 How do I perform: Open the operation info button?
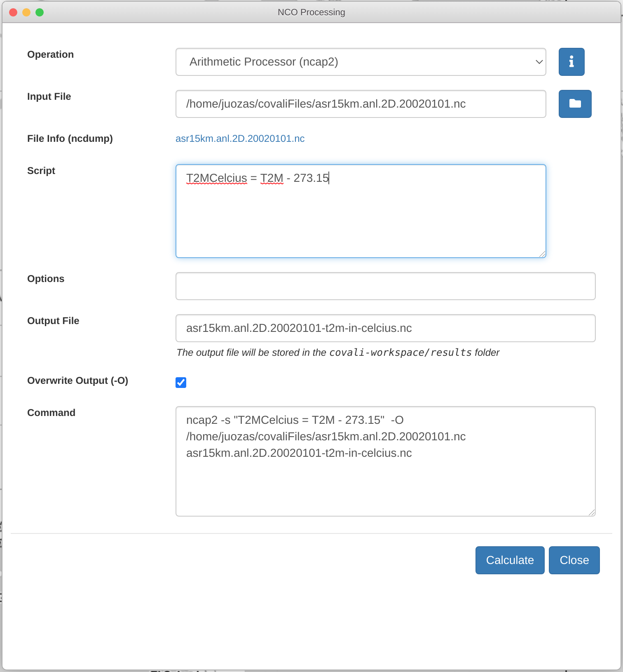coord(571,62)
